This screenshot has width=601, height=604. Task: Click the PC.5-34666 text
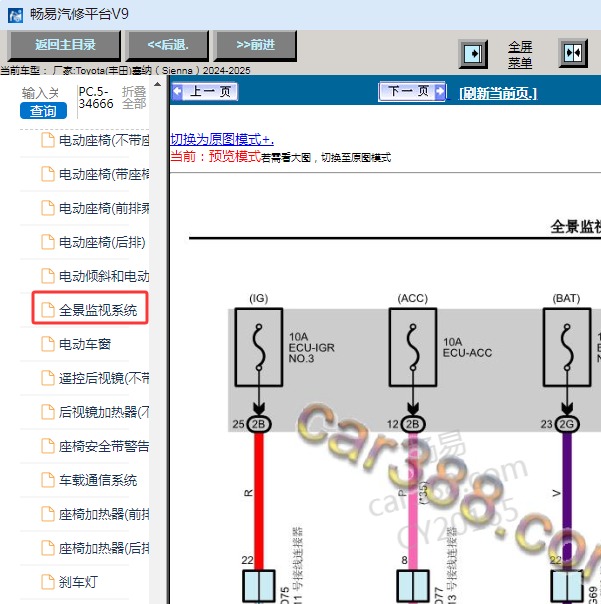tap(96, 98)
